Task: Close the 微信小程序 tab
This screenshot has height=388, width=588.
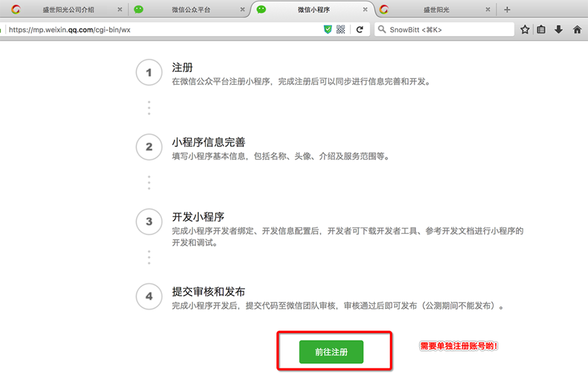Action: 365,10
